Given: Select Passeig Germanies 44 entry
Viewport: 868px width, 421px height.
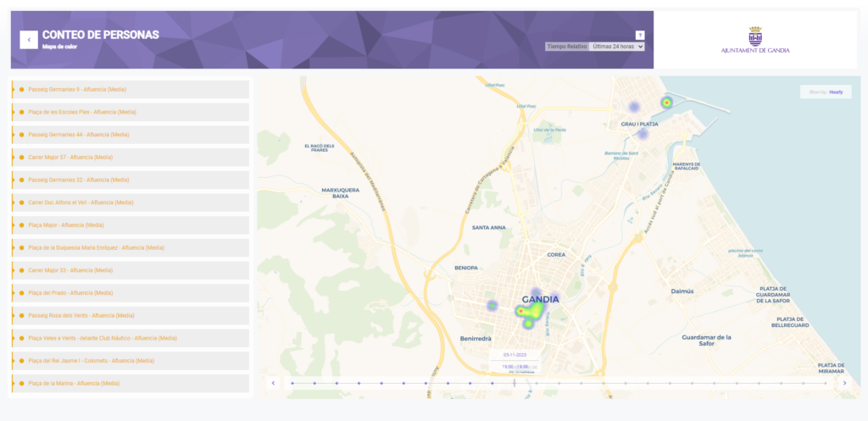Looking at the screenshot, I should coord(79,135).
